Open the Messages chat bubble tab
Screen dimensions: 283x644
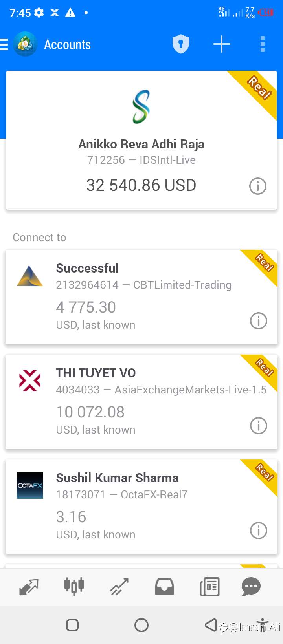[x=251, y=587]
